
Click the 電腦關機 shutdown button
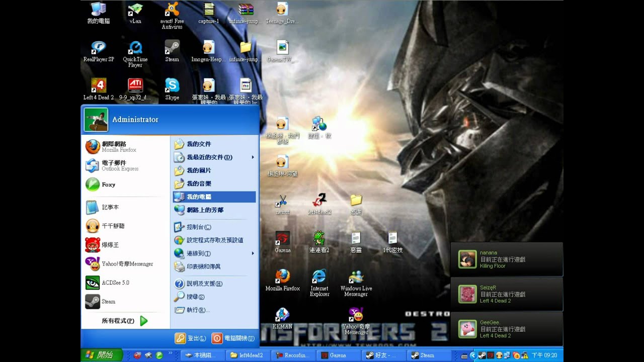pyautogui.click(x=233, y=338)
